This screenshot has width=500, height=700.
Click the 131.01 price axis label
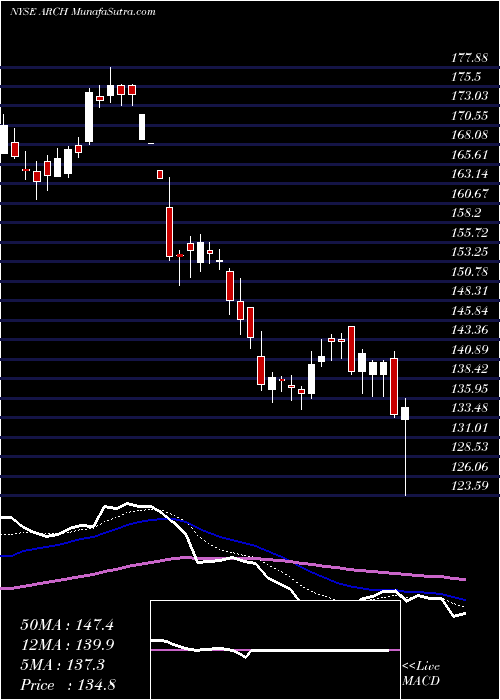pyautogui.click(x=471, y=427)
